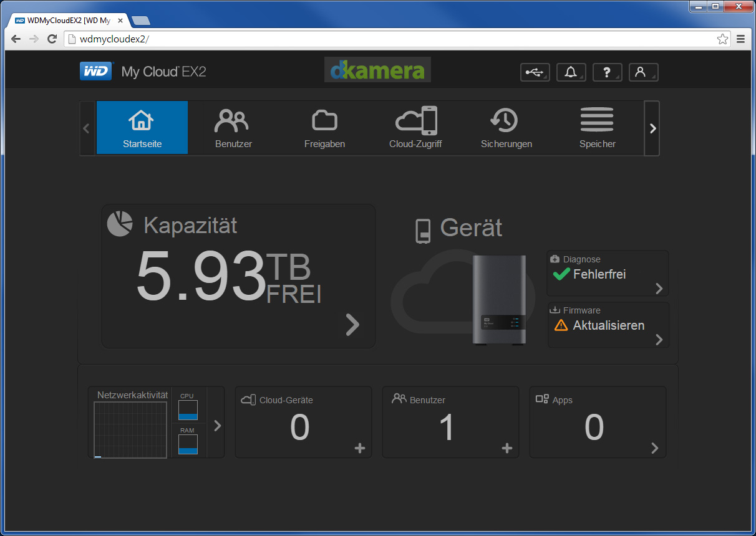Image resolution: width=756 pixels, height=536 pixels.
Task: Select the Startseite home tab
Action: pyautogui.click(x=142, y=128)
